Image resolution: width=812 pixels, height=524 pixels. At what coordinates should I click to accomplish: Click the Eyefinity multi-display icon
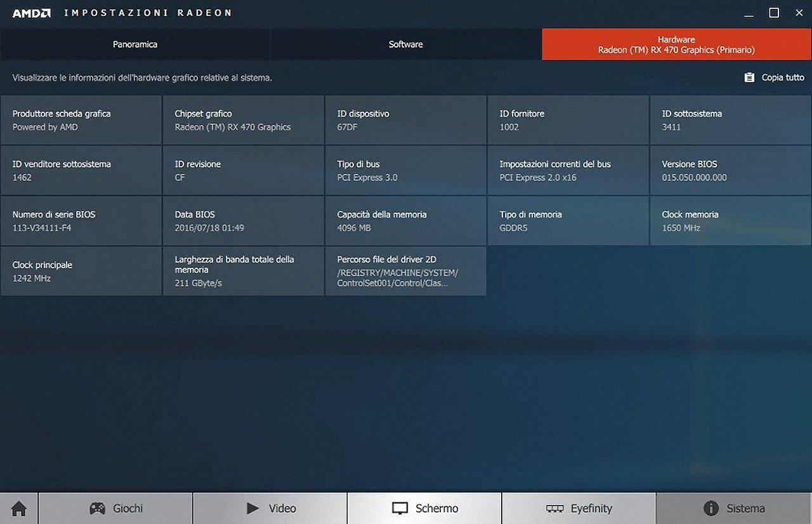[555, 509]
